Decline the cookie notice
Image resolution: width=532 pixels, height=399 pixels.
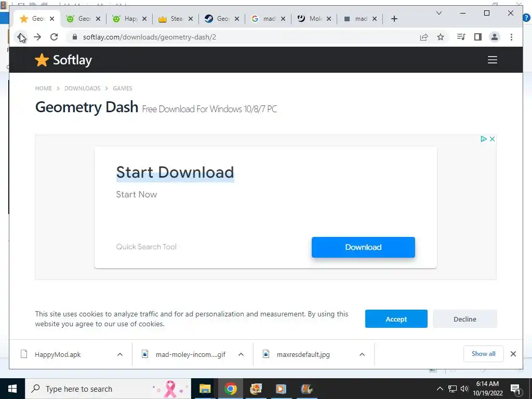tap(465, 318)
